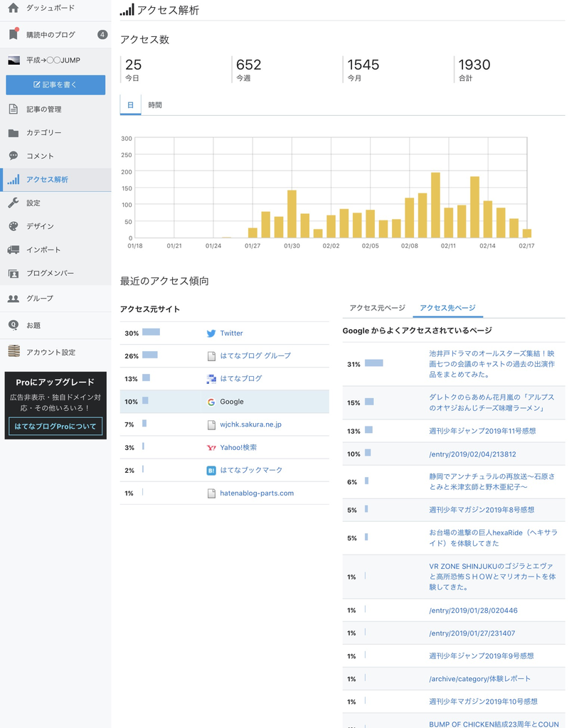The width and height of the screenshot is (574, 728).
Task: Open the Twitter referrer link
Action: [x=231, y=333]
